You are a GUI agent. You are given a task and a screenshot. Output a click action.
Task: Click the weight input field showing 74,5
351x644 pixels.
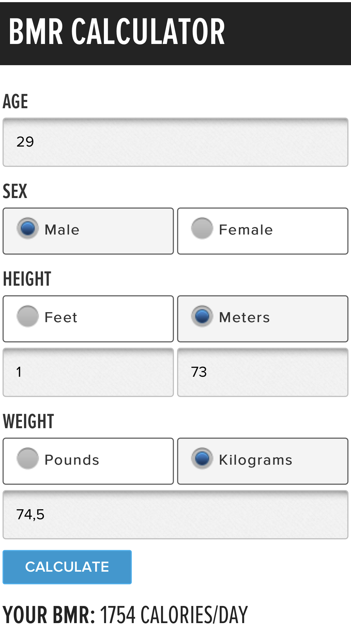pos(175,515)
